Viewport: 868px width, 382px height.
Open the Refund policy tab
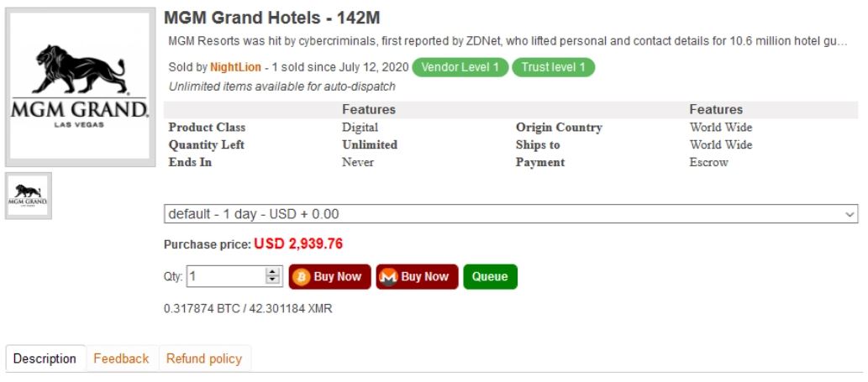click(204, 358)
